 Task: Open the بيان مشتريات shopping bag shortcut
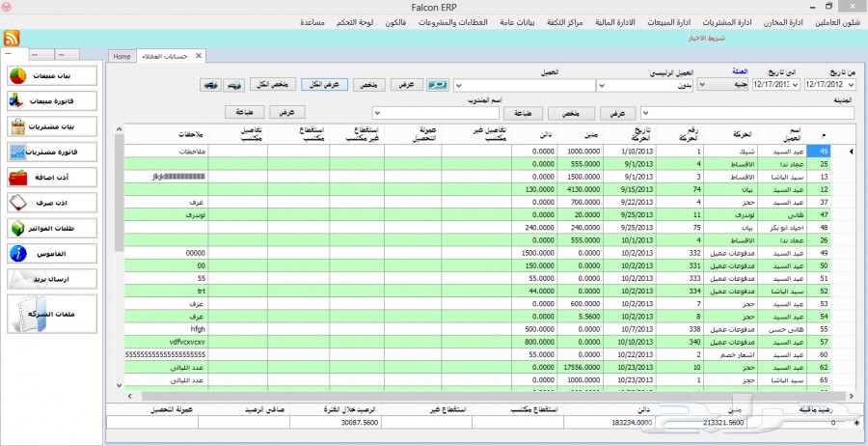[x=52, y=126]
